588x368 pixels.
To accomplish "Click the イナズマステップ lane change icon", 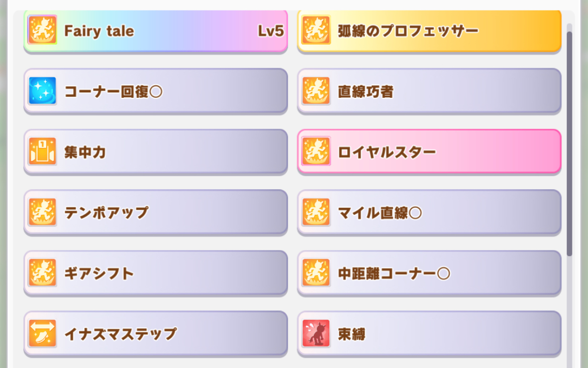I will [x=42, y=333].
